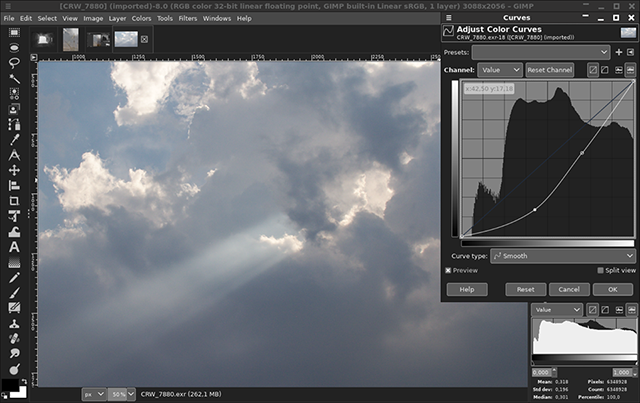
Task: Open the Curves Channel Value dropdown
Action: (x=500, y=70)
